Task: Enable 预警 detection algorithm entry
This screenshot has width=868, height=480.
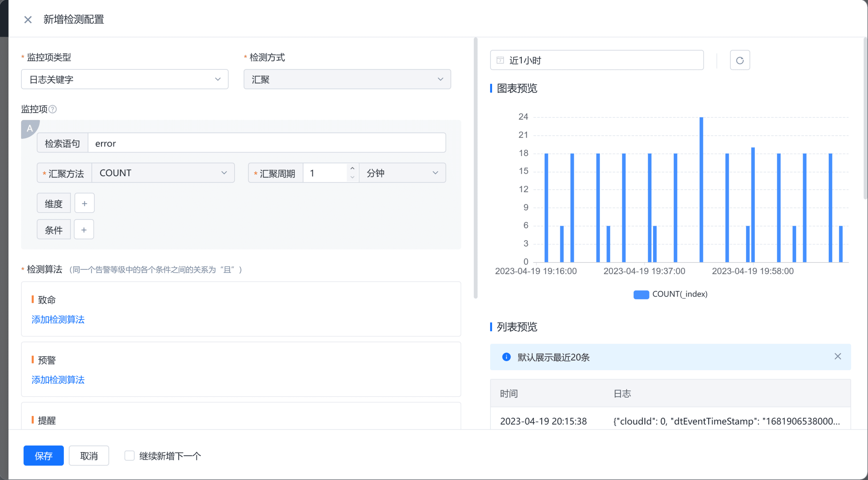Action: 59,379
